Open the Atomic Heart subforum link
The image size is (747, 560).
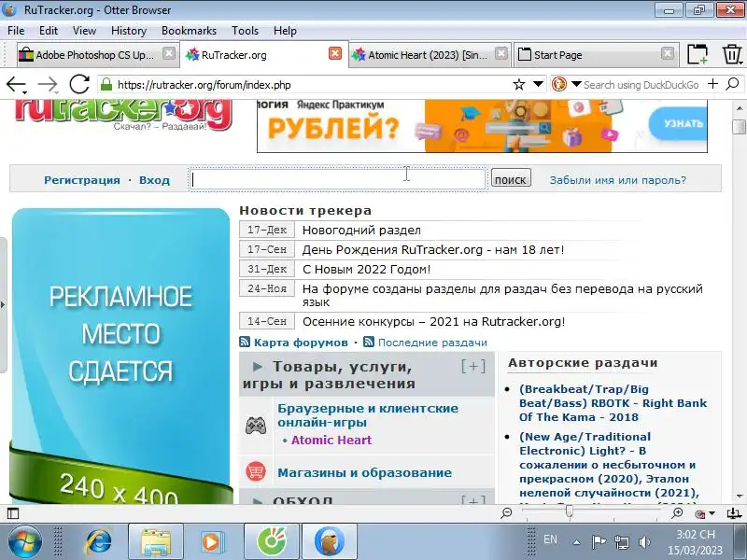click(x=331, y=440)
